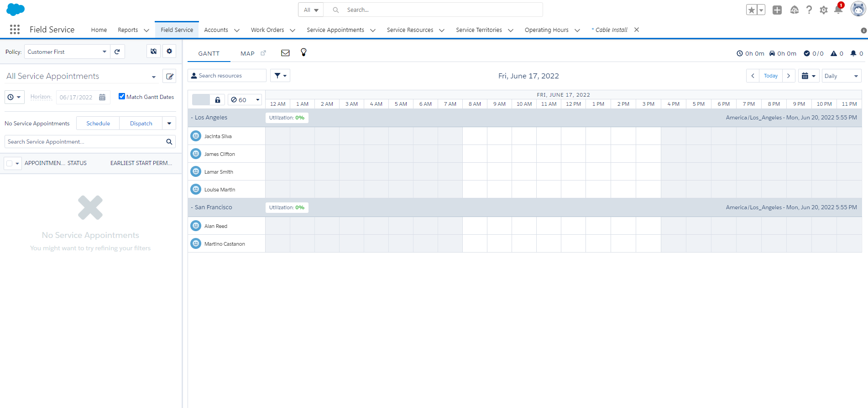Open the rule violations warning counter
Viewport: 868px width, 408px height.
click(837, 53)
